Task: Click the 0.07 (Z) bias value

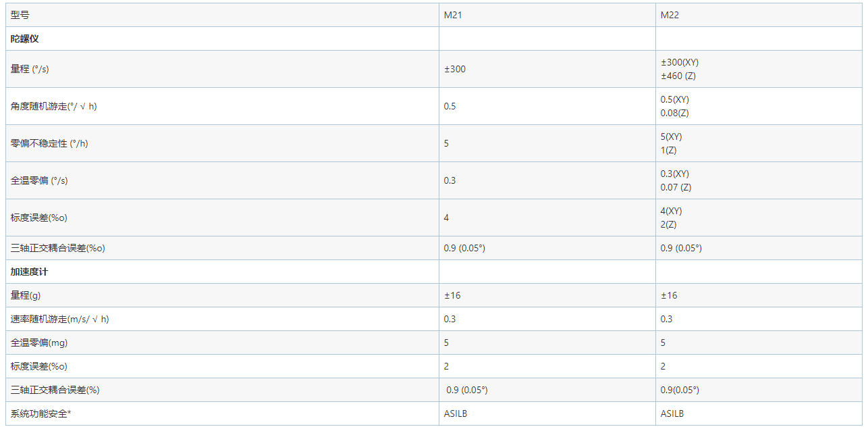Action: coord(676,187)
